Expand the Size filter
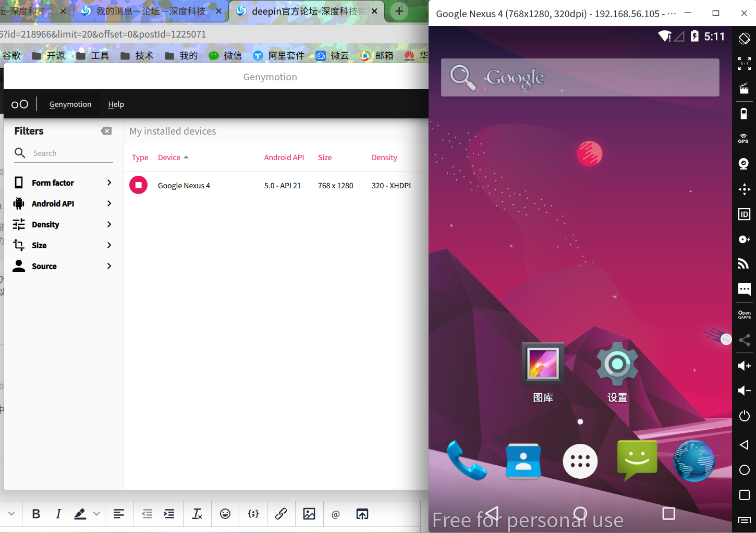The image size is (756, 533). click(63, 245)
